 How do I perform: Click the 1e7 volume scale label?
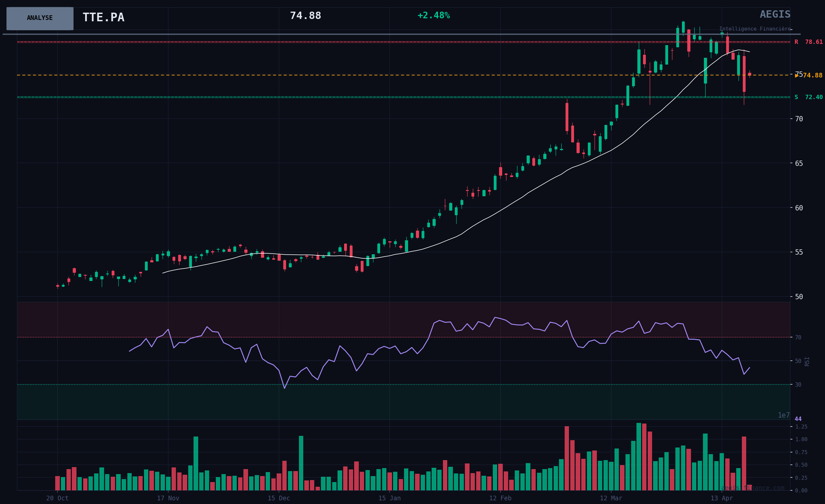[783, 415]
